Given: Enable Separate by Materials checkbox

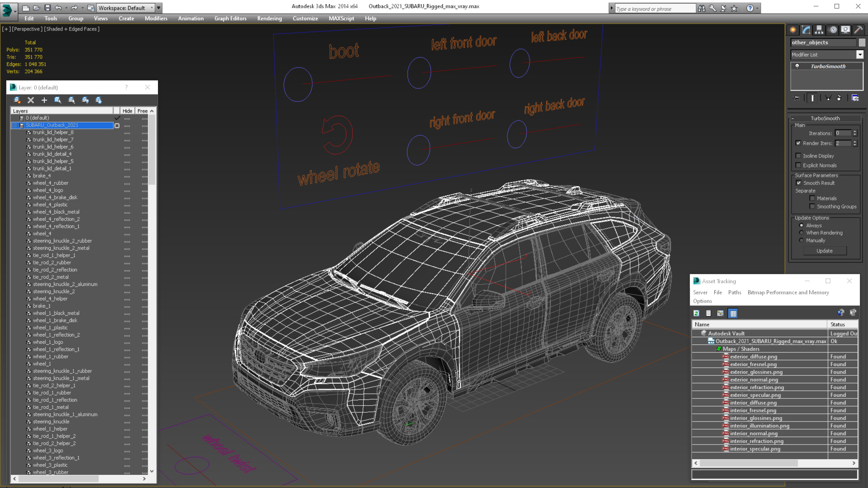Looking at the screenshot, I should tap(812, 199).
